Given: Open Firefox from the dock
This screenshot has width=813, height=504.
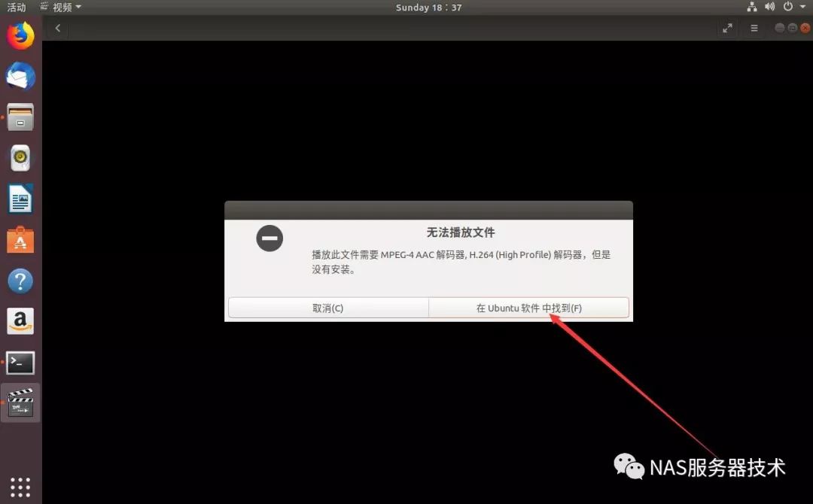Looking at the screenshot, I should 20,36.
